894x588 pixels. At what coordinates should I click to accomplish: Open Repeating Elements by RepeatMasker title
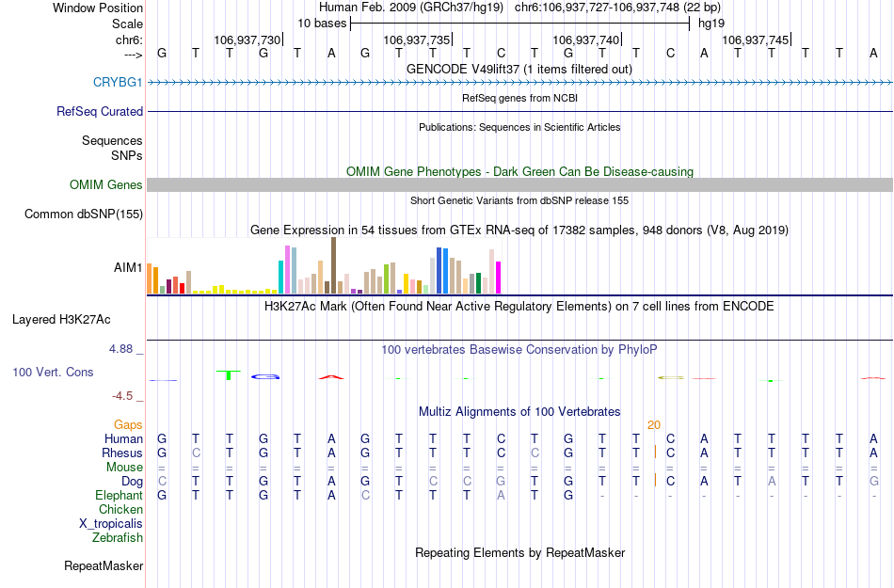pos(519,552)
